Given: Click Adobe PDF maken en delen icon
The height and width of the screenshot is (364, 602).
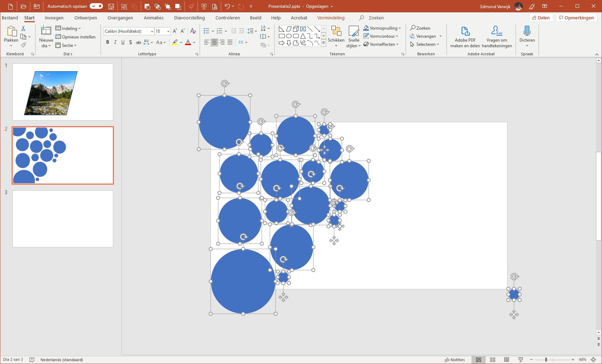Looking at the screenshot, I should click(465, 31).
